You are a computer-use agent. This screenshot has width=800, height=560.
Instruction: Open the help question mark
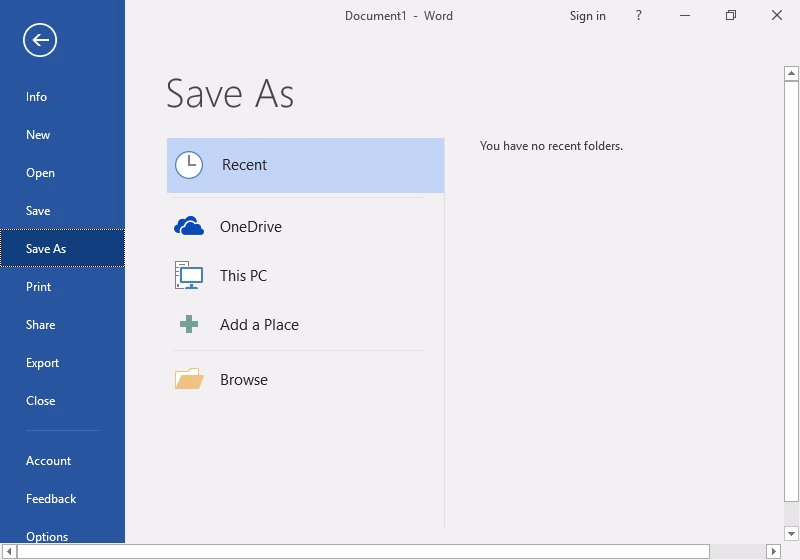[x=638, y=15]
